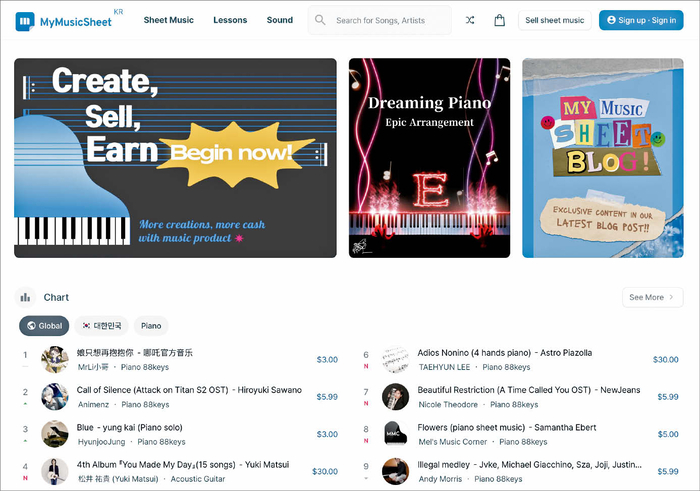Click the Sign up · Sign in button

641,20
